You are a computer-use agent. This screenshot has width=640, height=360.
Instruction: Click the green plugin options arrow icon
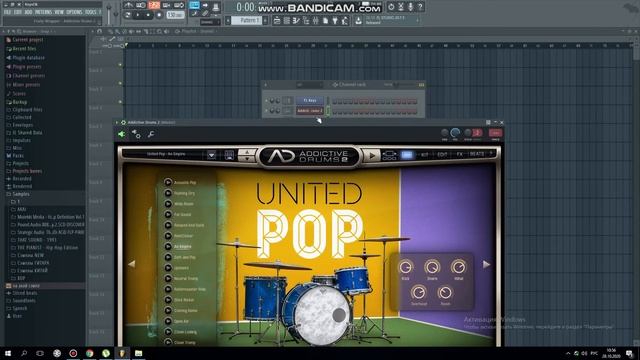[122, 134]
